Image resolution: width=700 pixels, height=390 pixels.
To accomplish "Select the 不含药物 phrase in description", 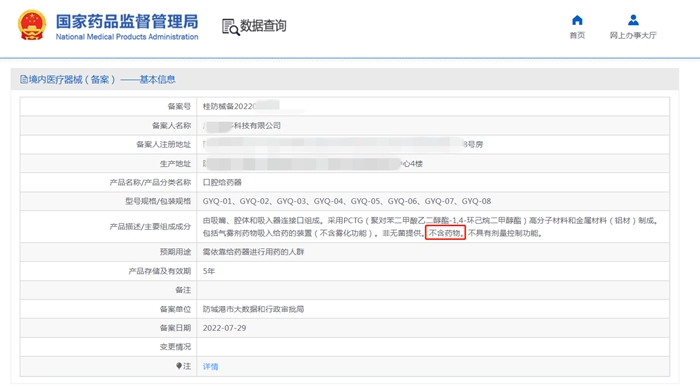I will point(445,233).
